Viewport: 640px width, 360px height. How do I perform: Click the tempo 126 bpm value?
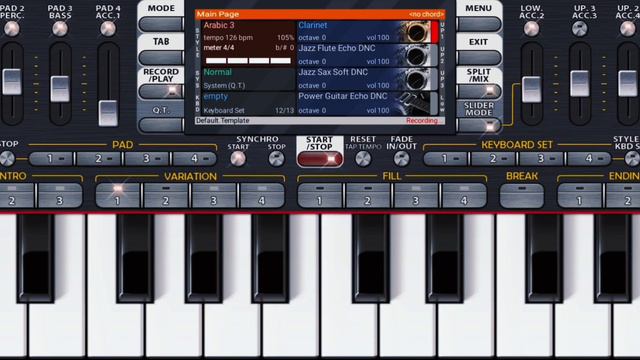click(x=228, y=38)
